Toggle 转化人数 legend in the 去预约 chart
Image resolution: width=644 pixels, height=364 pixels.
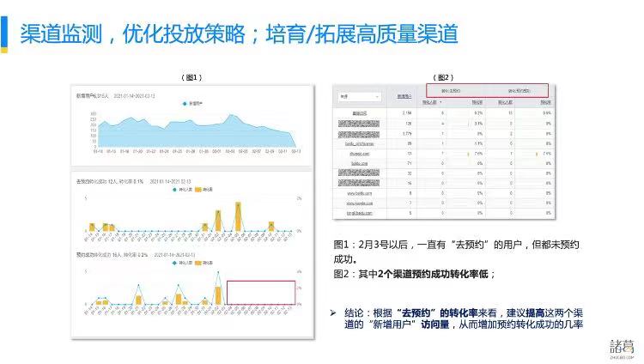point(182,190)
